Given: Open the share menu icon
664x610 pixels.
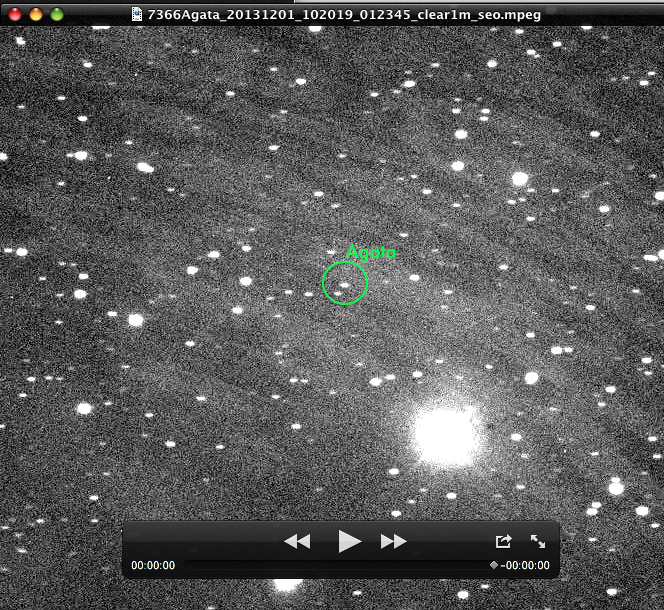Looking at the screenshot, I should 503,541.
